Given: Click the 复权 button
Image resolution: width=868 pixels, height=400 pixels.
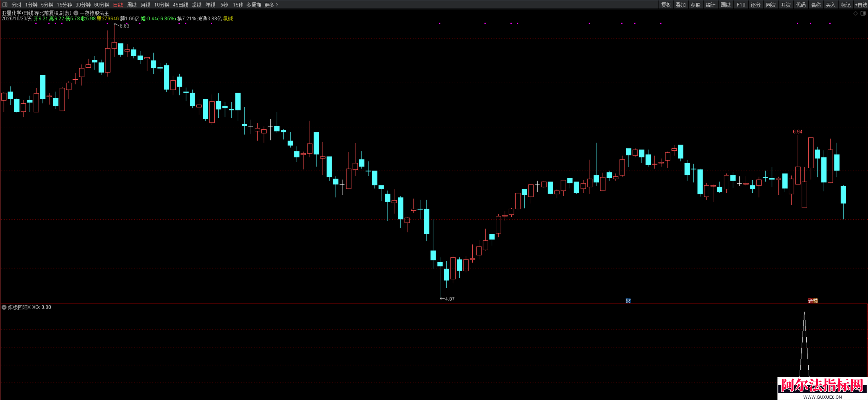Looking at the screenshot, I should click(x=666, y=5).
